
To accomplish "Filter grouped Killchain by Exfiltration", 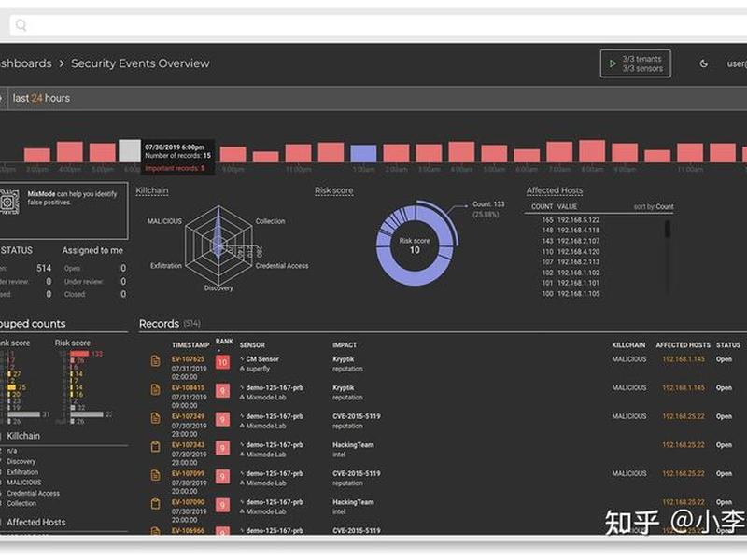I will (x=22, y=472).
